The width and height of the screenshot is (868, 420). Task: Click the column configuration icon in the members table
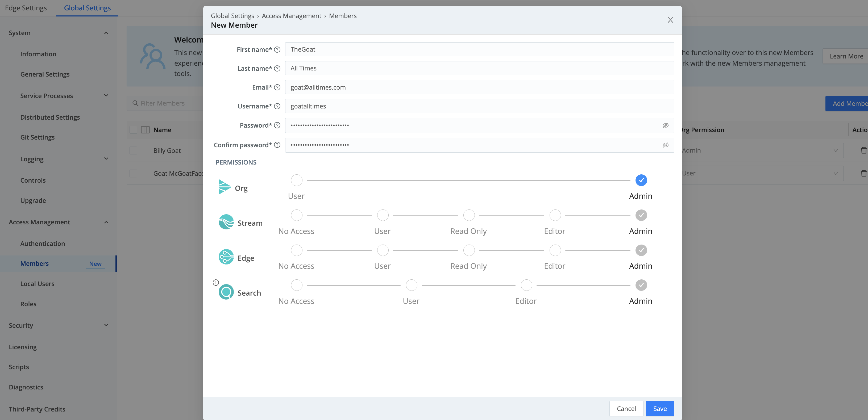click(x=145, y=130)
